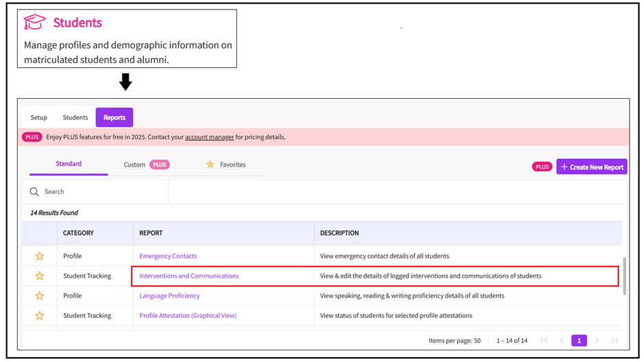Show the Favorites reports tab
The image size is (644, 362).
click(x=232, y=165)
